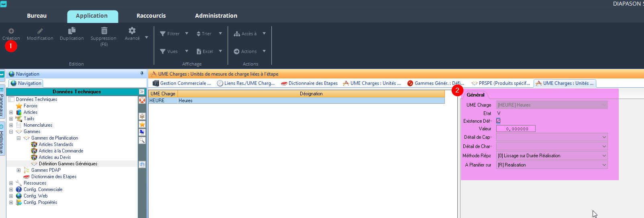Click the Modification pencil icon
This screenshot has height=218, width=644.
click(40, 31)
